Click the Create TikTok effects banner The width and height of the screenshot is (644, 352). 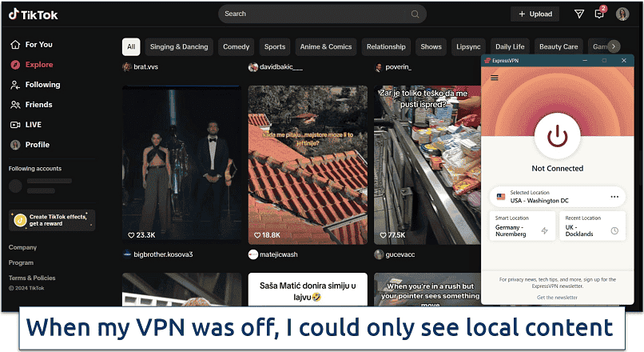(52, 221)
